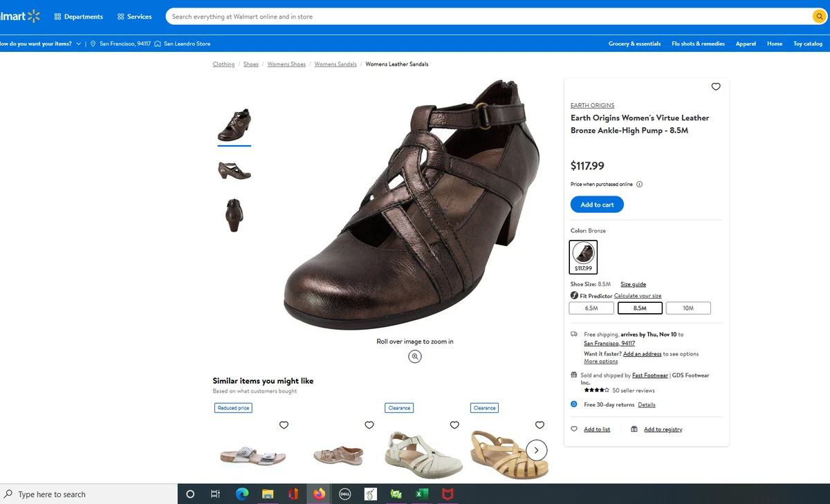
Task: Go to the Womens Sandals breadcrumb
Action: coord(335,64)
